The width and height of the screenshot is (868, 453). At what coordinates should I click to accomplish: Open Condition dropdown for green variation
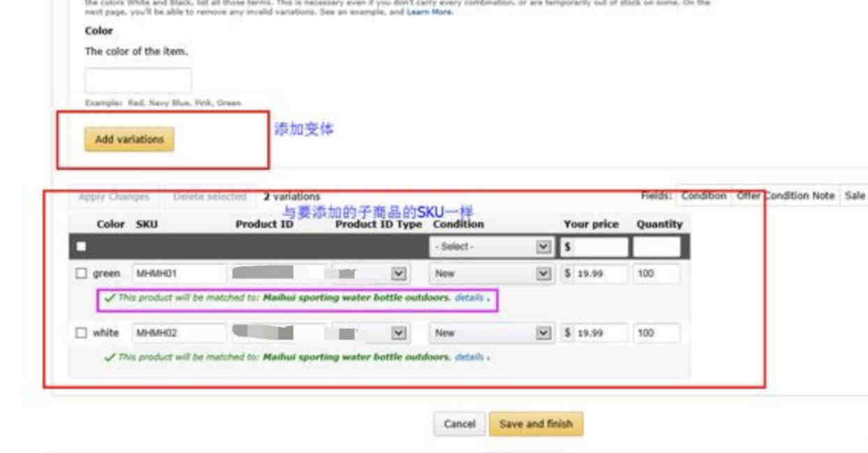(492, 273)
